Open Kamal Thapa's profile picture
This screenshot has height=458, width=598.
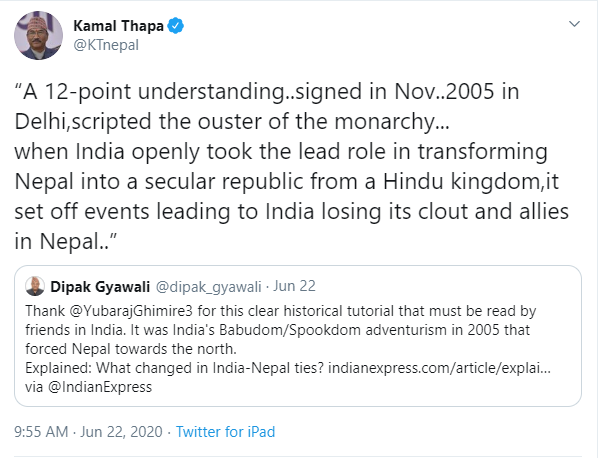39,35
